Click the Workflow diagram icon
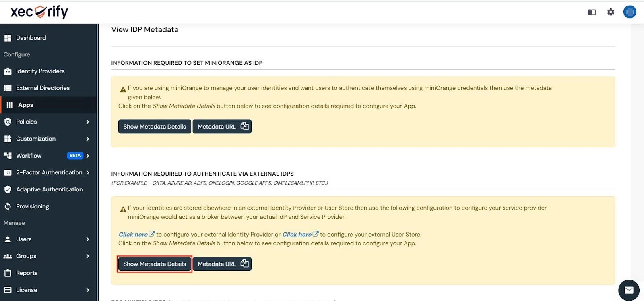 tap(8, 155)
